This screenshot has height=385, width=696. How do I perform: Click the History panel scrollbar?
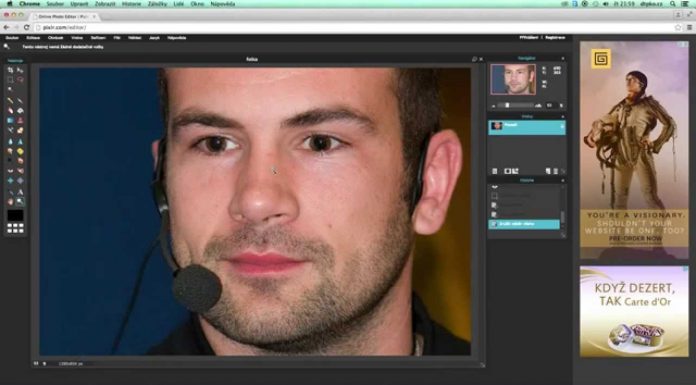click(x=563, y=217)
